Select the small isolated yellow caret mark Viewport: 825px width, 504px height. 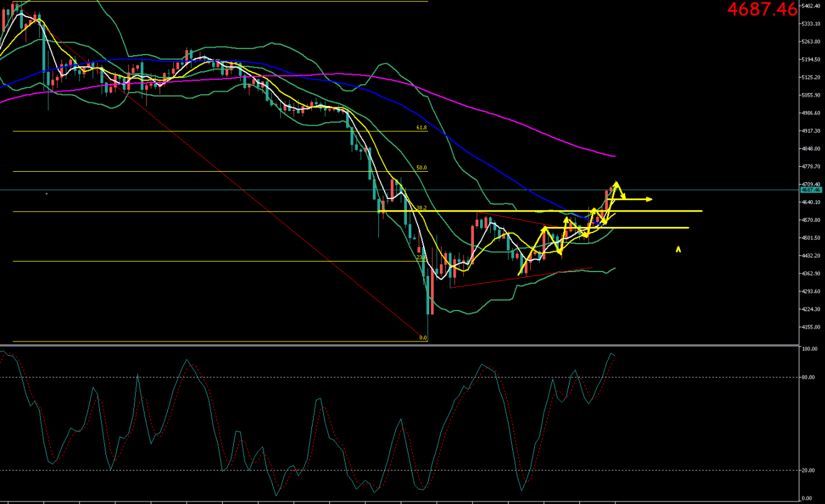point(678,249)
